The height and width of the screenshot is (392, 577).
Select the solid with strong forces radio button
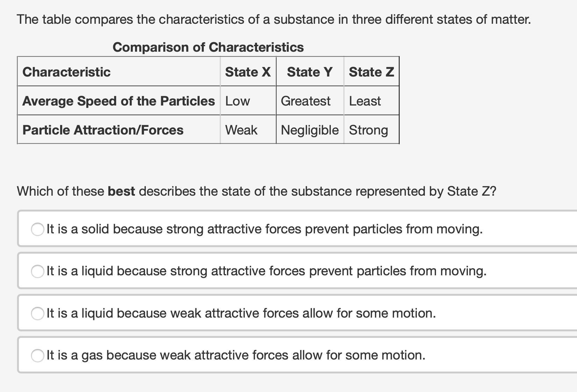pyautogui.click(x=37, y=229)
